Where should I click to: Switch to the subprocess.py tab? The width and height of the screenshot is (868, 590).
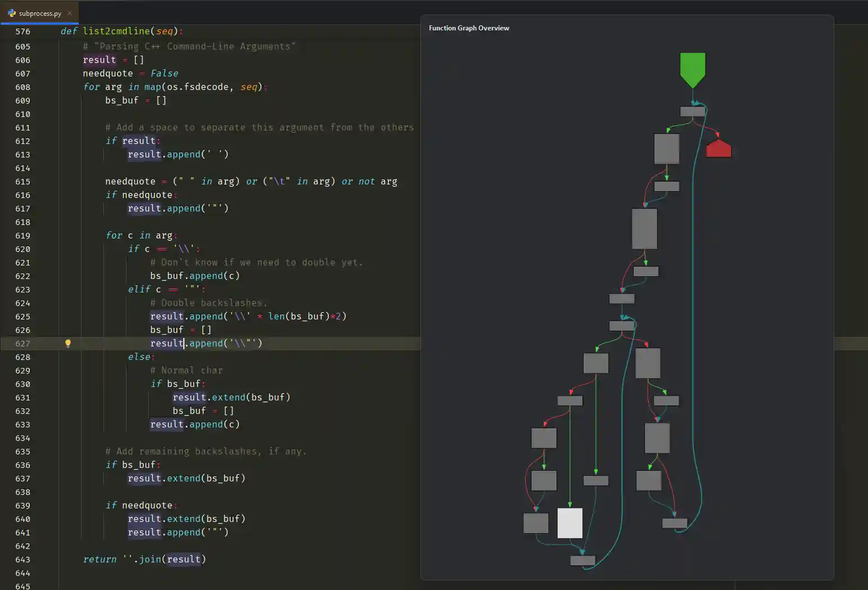pyautogui.click(x=39, y=13)
